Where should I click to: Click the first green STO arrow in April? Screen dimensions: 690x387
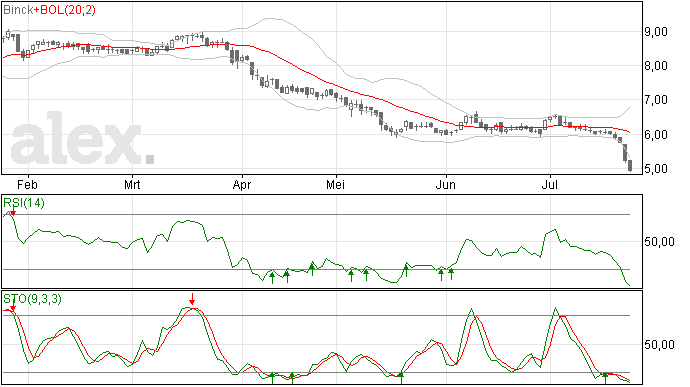coord(272,378)
